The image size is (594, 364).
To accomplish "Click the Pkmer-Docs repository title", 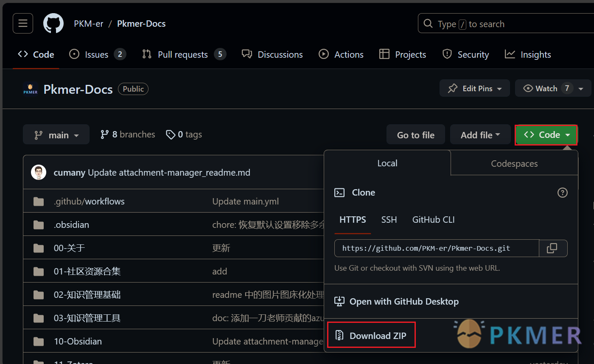I will (78, 90).
